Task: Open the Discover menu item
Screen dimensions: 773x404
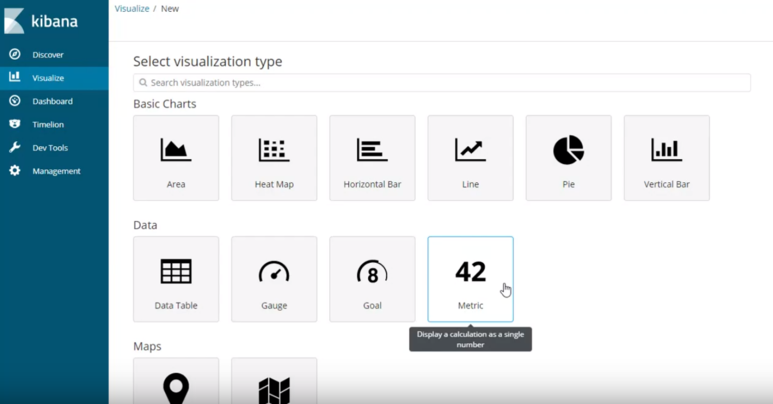Action: click(48, 55)
